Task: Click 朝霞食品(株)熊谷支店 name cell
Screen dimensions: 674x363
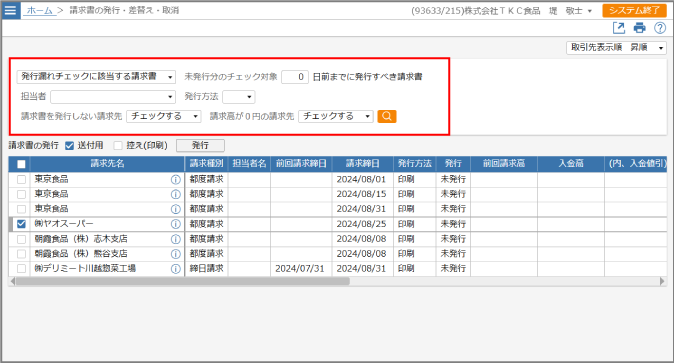Action: 107,254
